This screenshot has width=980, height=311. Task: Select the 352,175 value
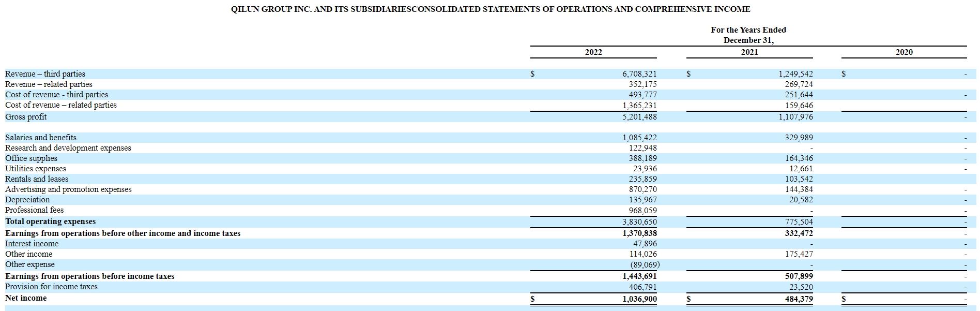coord(642,84)
